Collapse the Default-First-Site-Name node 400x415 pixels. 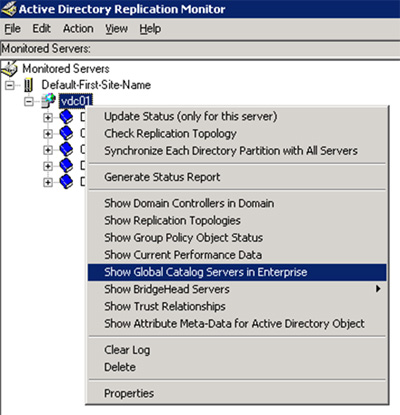click(10, 85)
